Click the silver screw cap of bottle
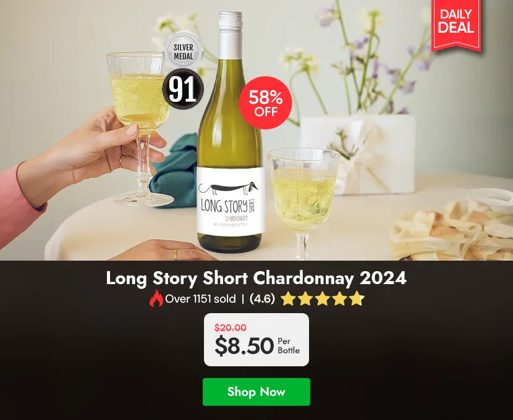The image size is (513, 420). (x=231, y=35)
